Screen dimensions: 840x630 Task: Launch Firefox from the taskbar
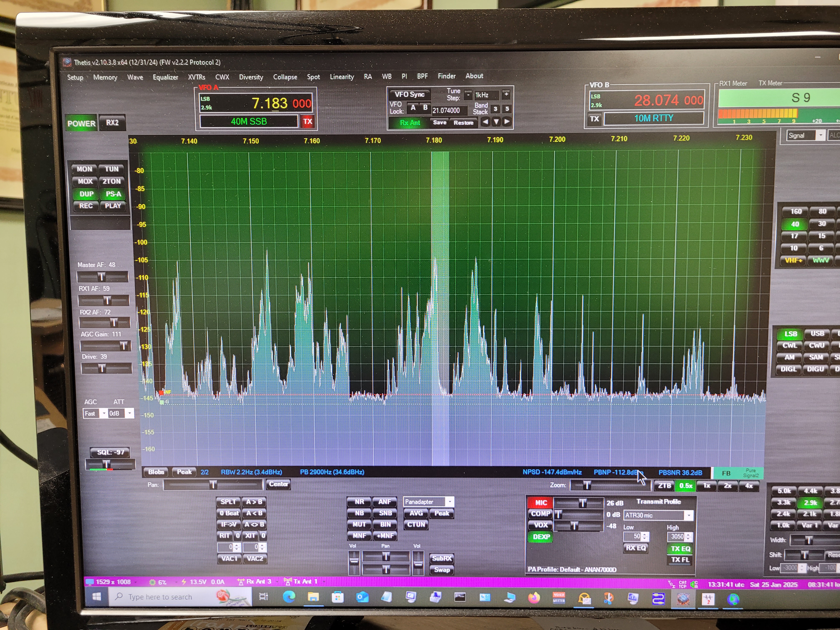[534, 598]
